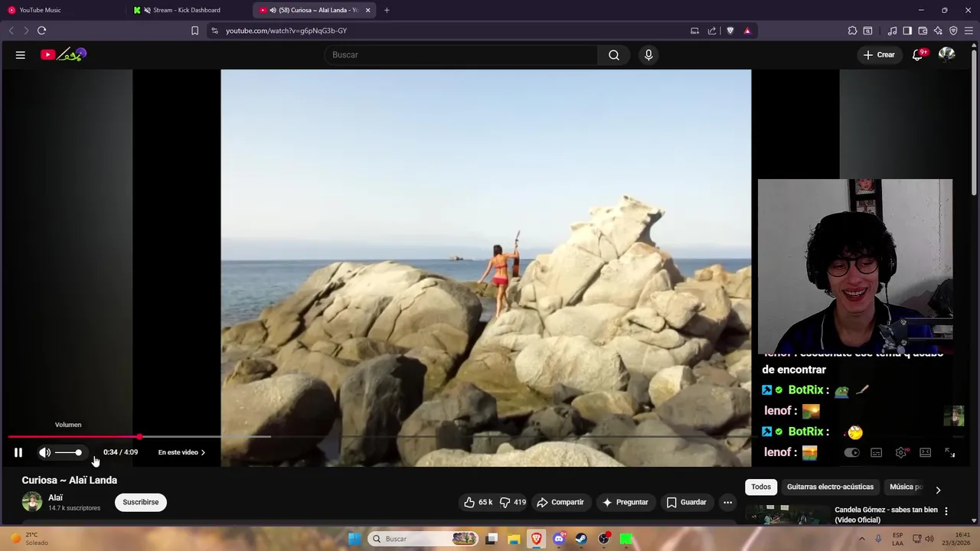The width and height of the screenshot is (980, 551).
Task: Show hidden system tray icons
Action: 862,539
